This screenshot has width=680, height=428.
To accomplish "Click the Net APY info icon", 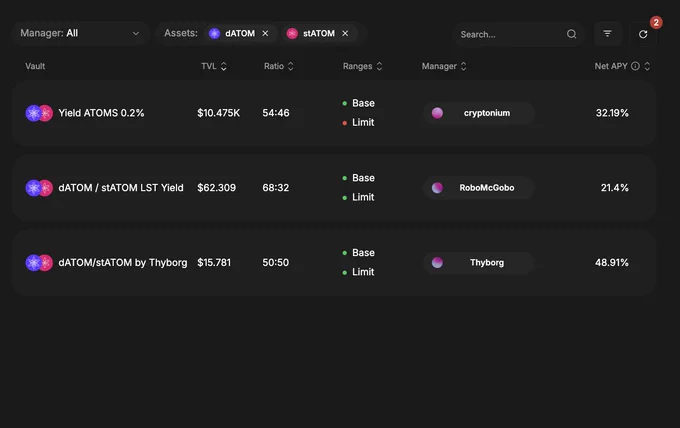I will pos(635,66).
